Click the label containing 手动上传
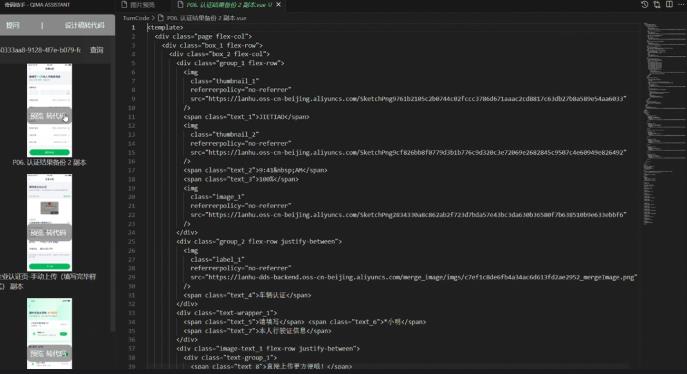The width and height of the screenshot is (687, 374). pyautogui.click(x=48, y=281)
